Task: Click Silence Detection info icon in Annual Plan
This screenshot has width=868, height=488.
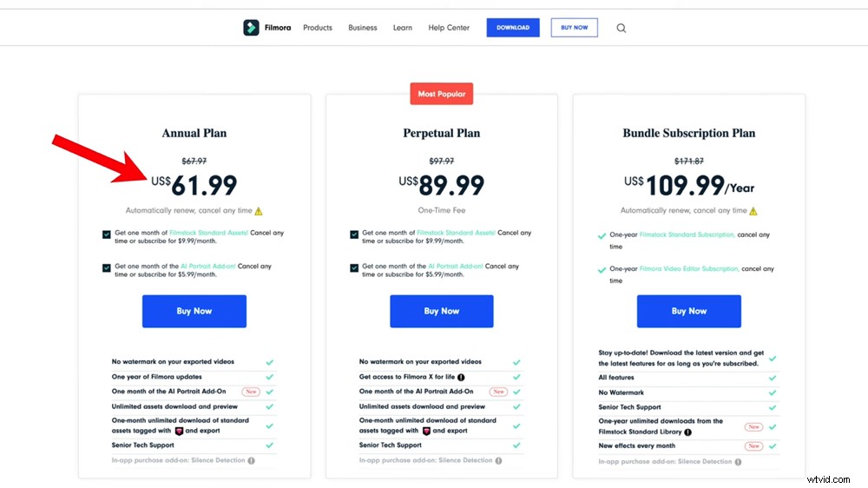Action: click(251, 461)
